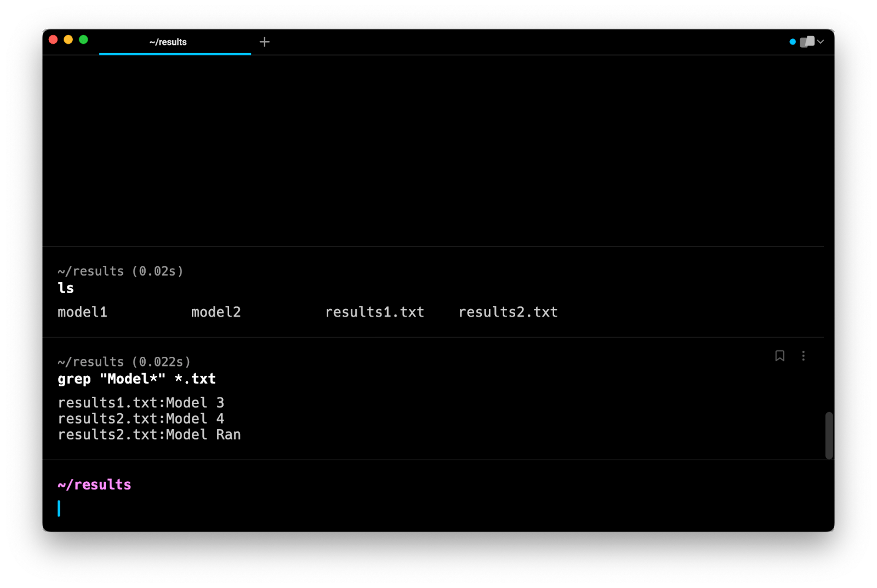877x588 pixels.
Task: Click results2.txt in the ls output
Action: click(508, 312)
